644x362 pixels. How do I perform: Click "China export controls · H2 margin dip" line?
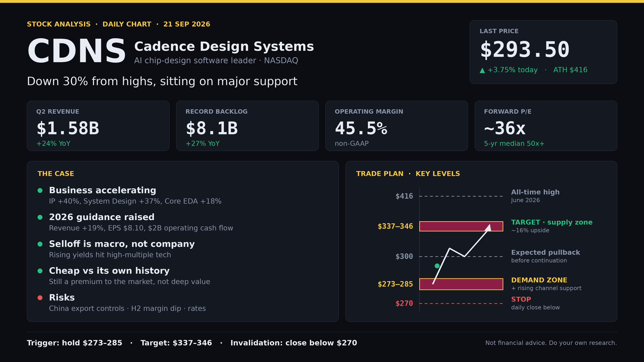pos(127,308)
